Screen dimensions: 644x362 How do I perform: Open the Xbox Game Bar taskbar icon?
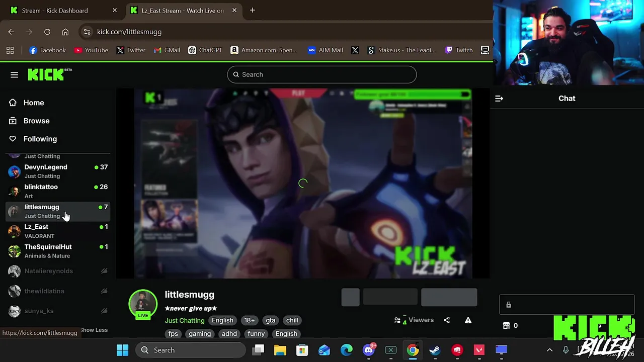[x=391, y=350]
